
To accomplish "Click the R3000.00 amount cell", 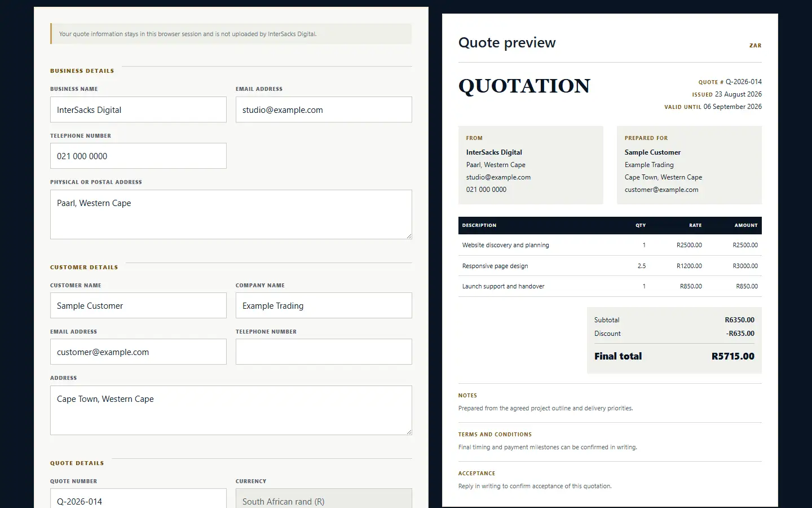I will [745, 266].
